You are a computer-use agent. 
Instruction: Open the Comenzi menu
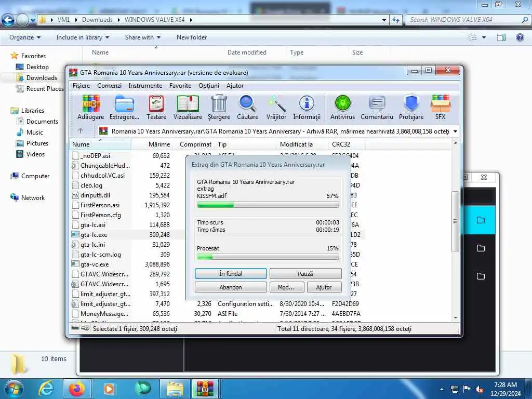[x=109, y=86]
